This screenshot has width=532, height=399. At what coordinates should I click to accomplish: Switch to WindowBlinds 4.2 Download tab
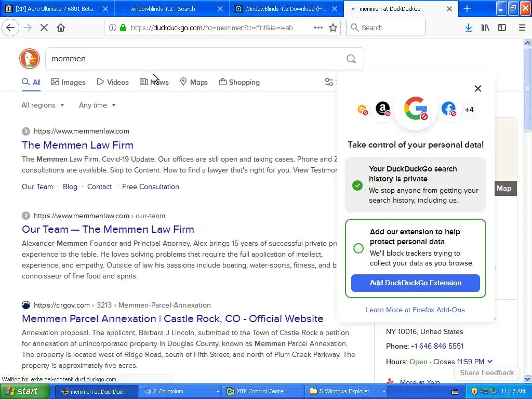coord(287,9)
